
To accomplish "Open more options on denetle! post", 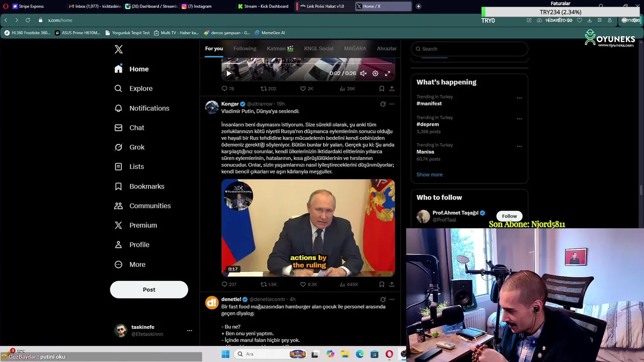I will 392,300.
